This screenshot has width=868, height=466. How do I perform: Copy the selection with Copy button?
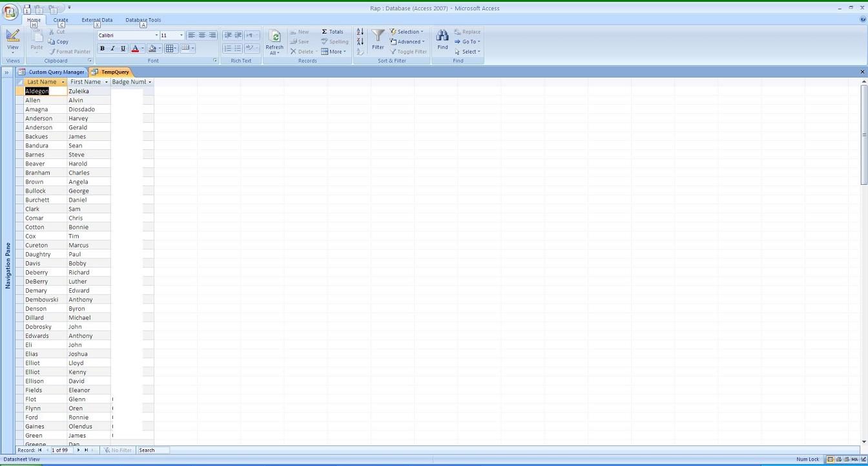tap(58, 41)
